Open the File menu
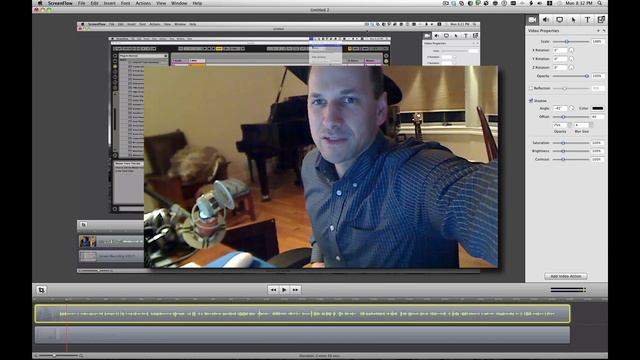 click(82, 3)
